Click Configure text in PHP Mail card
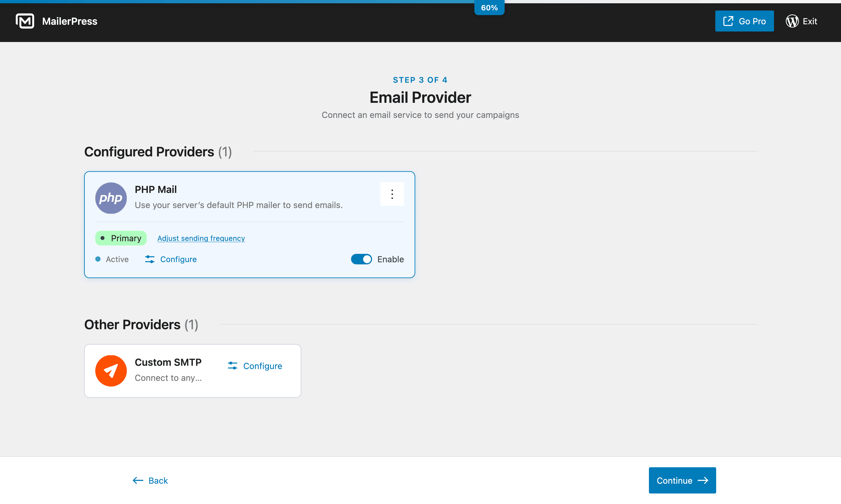This screenshot has width=841, height=504. 178,259
